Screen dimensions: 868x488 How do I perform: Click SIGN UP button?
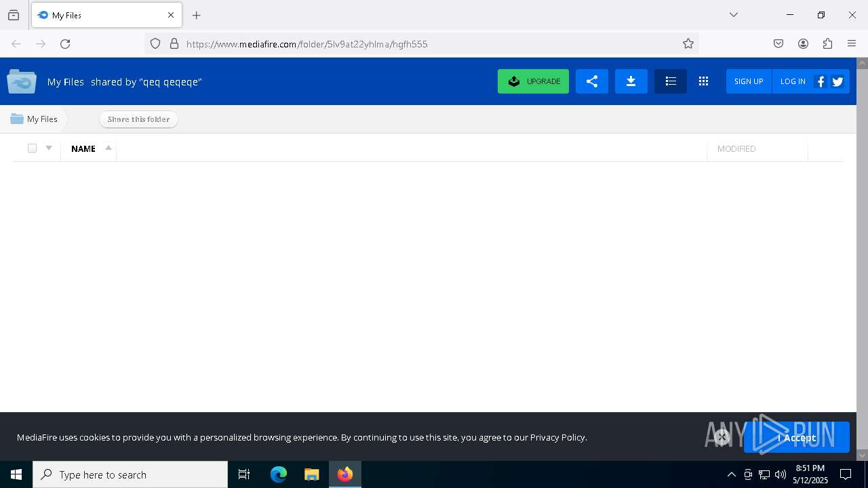pyautogui.click(x=749, y=81)
